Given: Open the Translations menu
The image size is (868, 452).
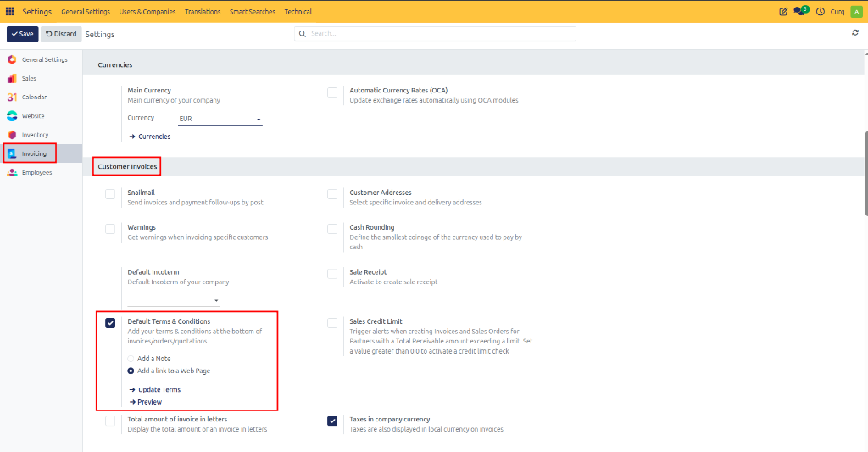Looking at the screenshot, I should click(203, 12).
